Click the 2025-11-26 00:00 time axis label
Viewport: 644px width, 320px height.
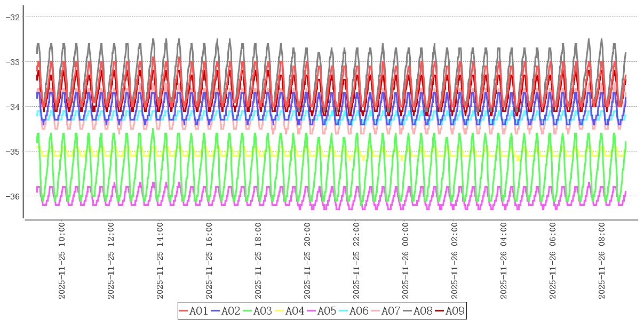point(406,261)
